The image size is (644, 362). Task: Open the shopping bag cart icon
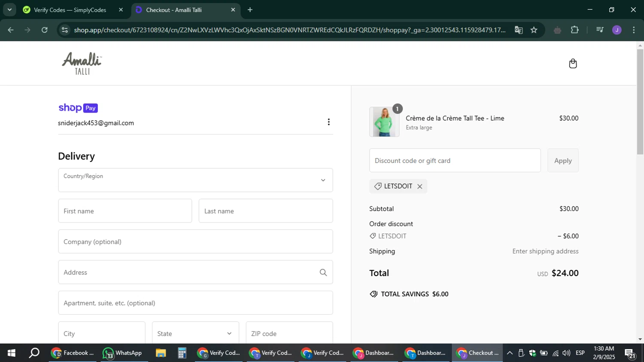[x=573, y=64]
